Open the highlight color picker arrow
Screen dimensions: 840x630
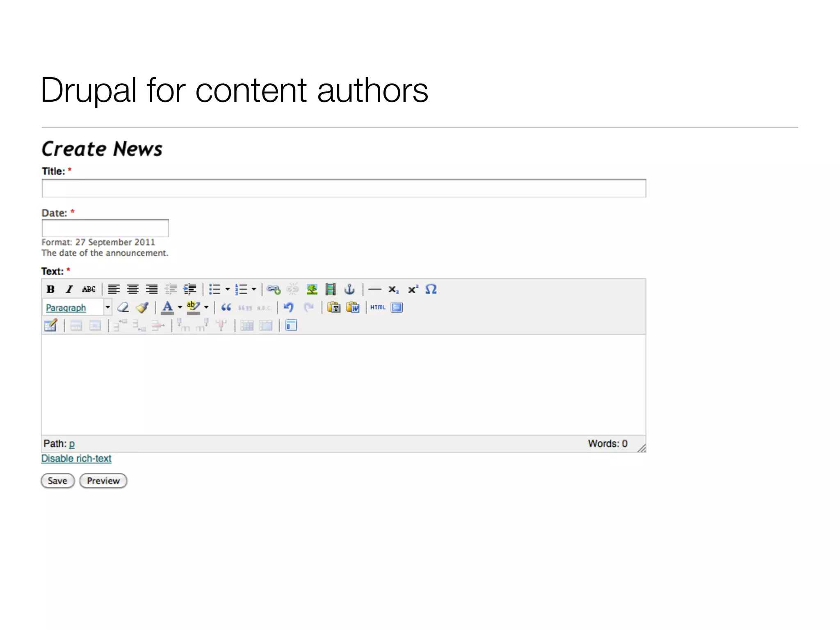point(206,307)
